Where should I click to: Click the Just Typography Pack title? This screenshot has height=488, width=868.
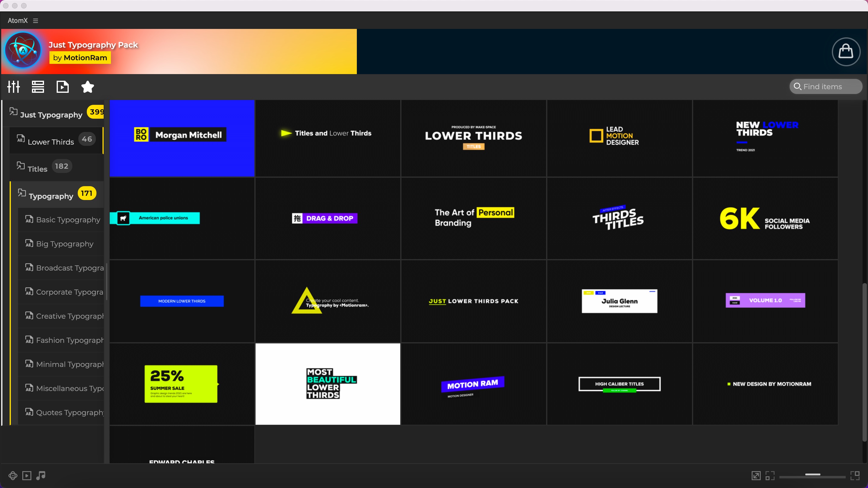(x=93, y=45)
